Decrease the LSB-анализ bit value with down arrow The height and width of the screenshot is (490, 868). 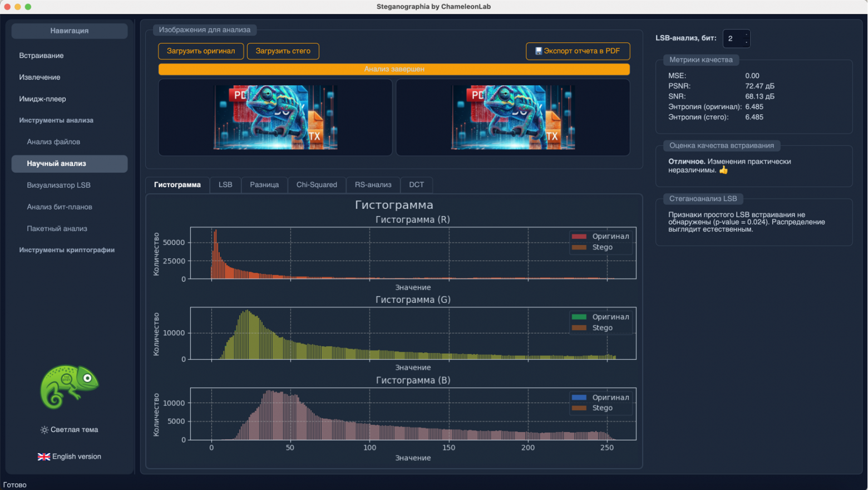[x=746, y=42]
